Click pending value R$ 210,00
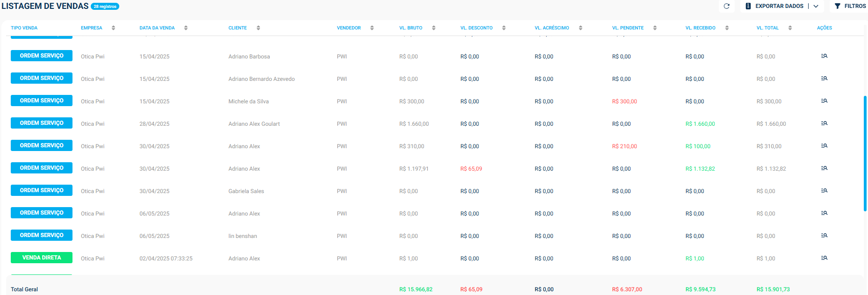868x295 pixels. [x=624, y=146]
